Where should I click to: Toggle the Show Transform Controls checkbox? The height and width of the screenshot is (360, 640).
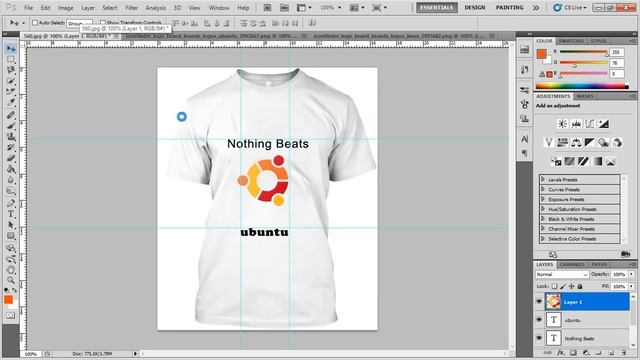tap(102, 23)
